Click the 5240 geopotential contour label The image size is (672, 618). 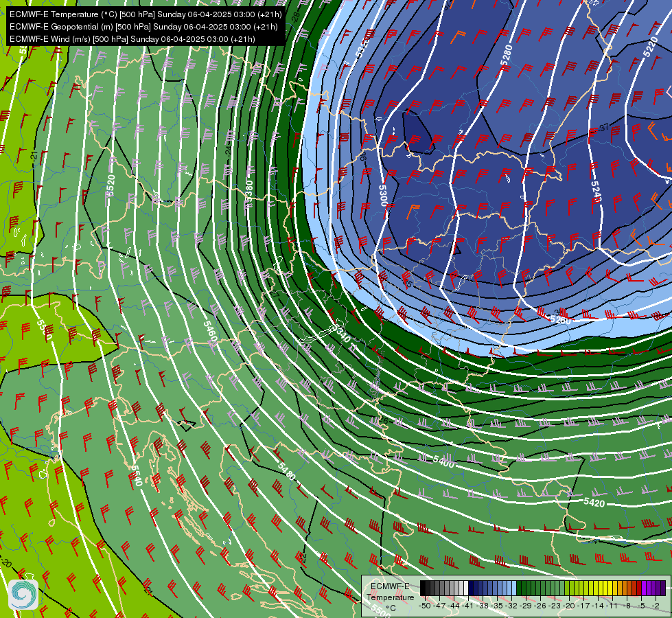596,192
